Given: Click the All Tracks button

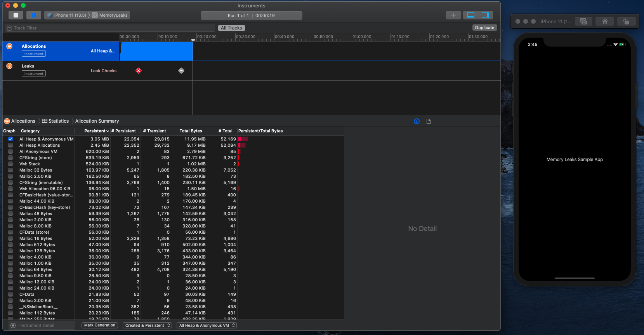Looking at the screenshot, I should coord(231,28).
